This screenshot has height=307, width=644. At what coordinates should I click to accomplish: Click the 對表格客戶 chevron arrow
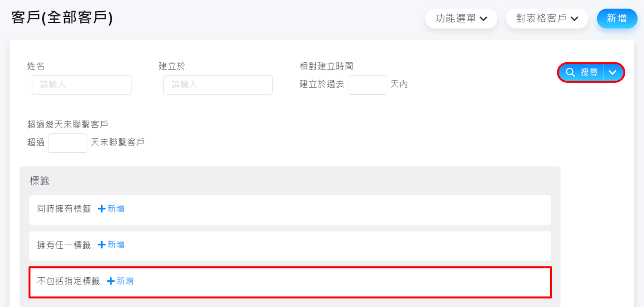(x=574, y=19)
